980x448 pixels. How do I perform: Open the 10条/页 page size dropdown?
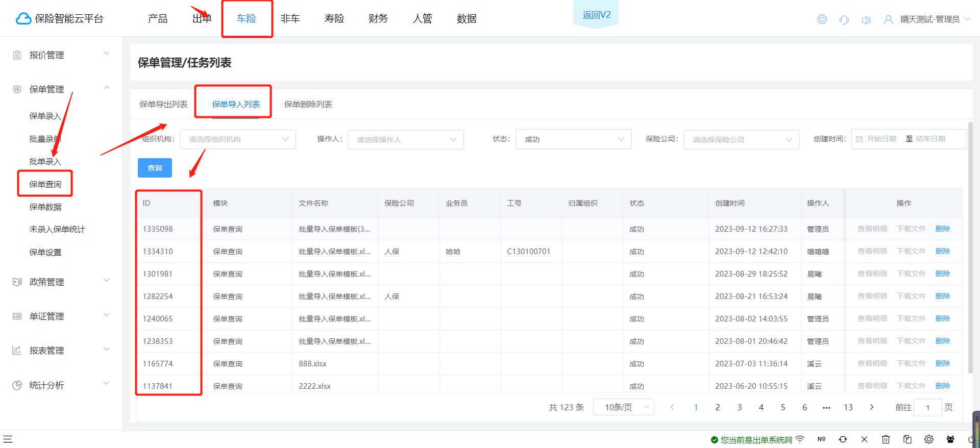[624, 407]
